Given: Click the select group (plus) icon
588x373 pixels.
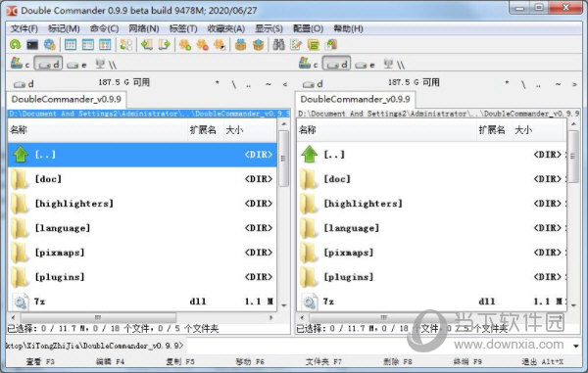Looking at the screenshot, I should pos(185,45).
